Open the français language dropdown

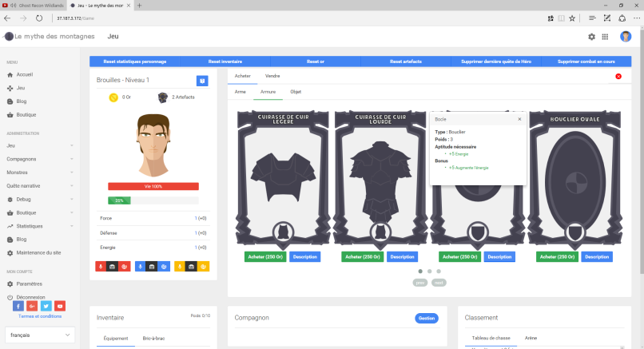(x=40, y=334)
